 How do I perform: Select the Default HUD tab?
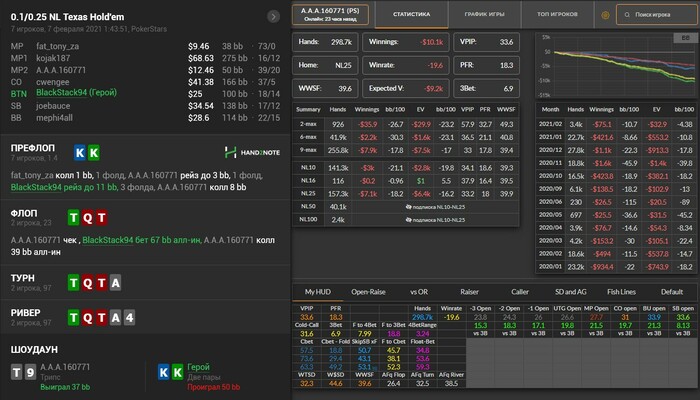click(x=672, y=292)
